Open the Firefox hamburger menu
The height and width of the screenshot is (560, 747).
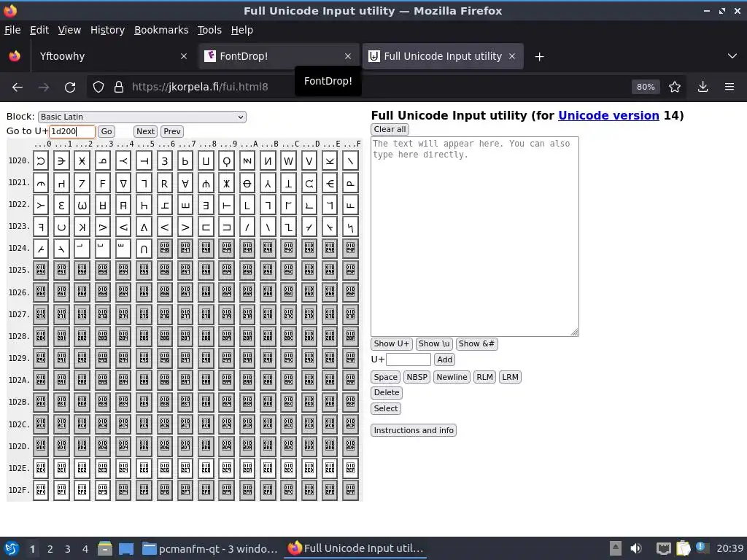[729, 87]
